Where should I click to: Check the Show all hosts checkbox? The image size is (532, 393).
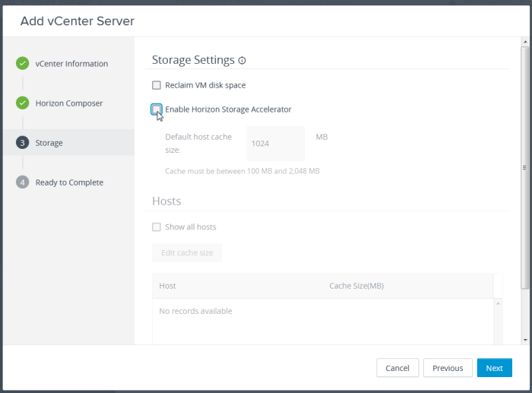157,227
